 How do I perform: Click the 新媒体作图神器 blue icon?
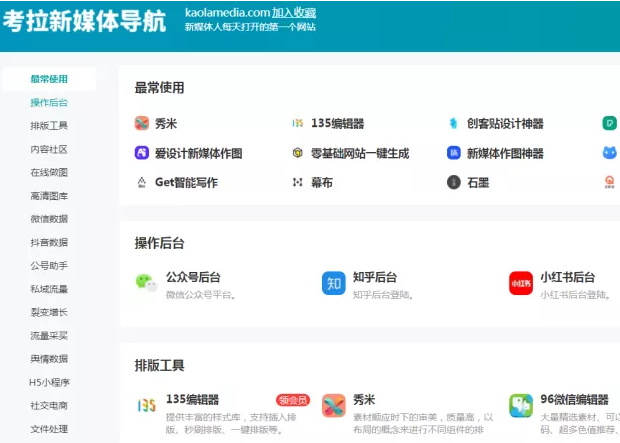pos(454,153)
